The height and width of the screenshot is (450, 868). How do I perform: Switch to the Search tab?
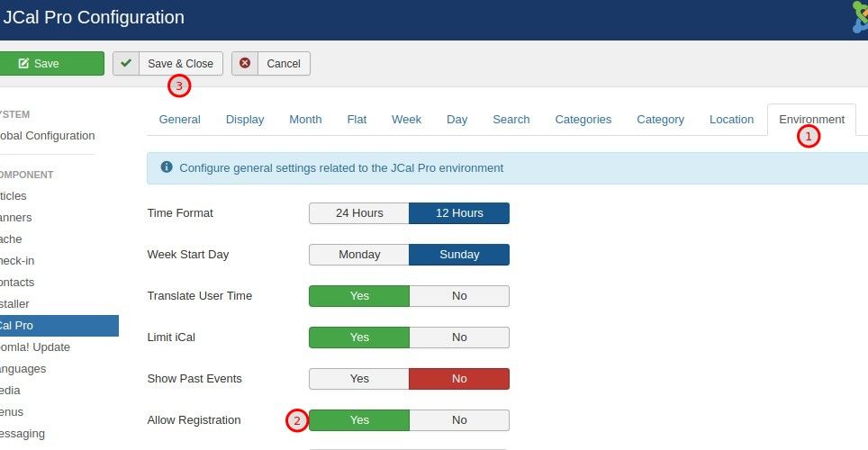pos(511,120)
